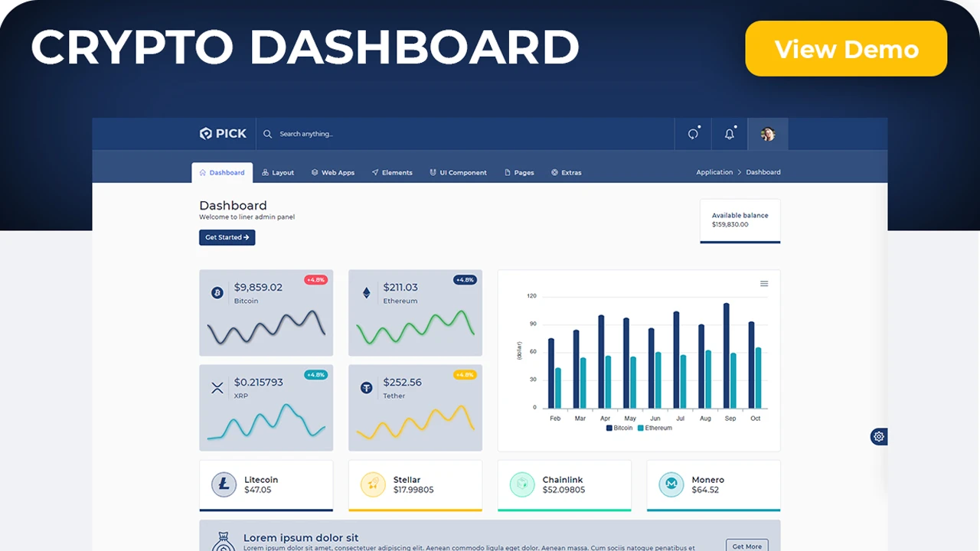Click the $211.03 Ethereum price
980x551 pixels.
click(400, 287)
